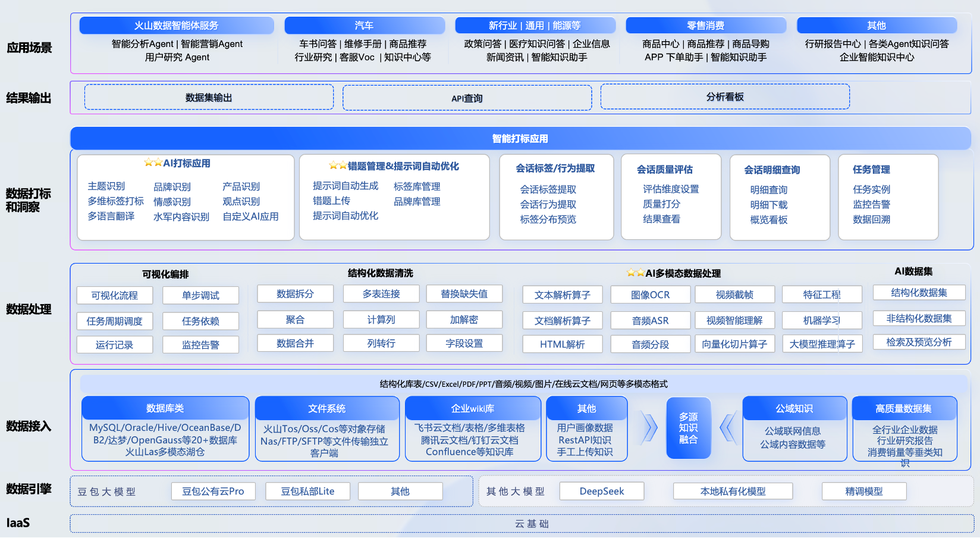
Task: Click the 可视化流程 box
Action: point(115,295)
